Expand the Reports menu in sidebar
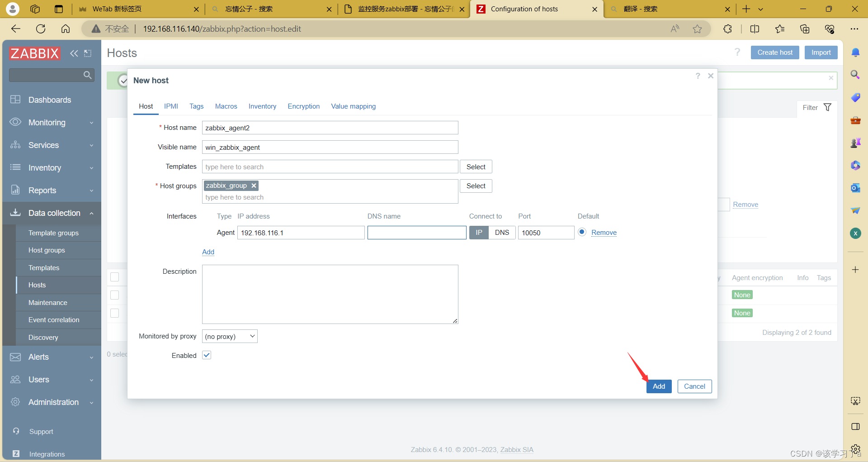This screenshot has height=462, width=868. [x=52, y=190]
